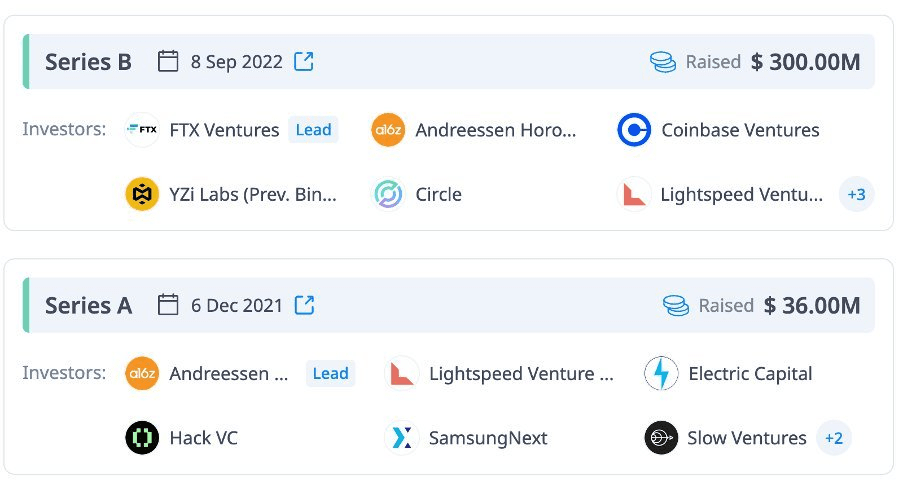Click the YZi Labs logo icon
Screen dimensions: 904x486
142,194
